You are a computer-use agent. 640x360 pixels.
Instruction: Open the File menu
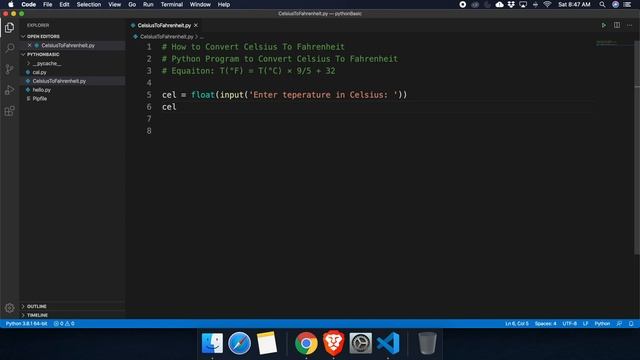(x=48, y=4)
